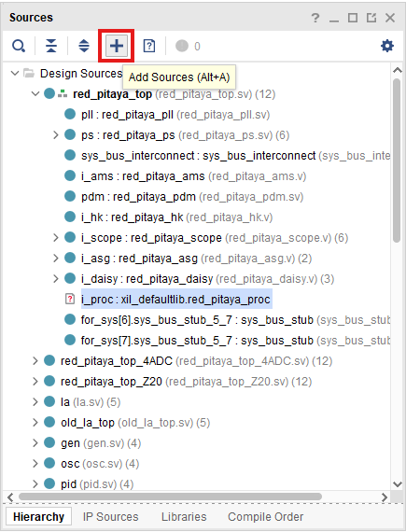The image size is (406, 532).
Task: Click the scroll up arrow
Action: pyautogui.click(x=397, y=71)
